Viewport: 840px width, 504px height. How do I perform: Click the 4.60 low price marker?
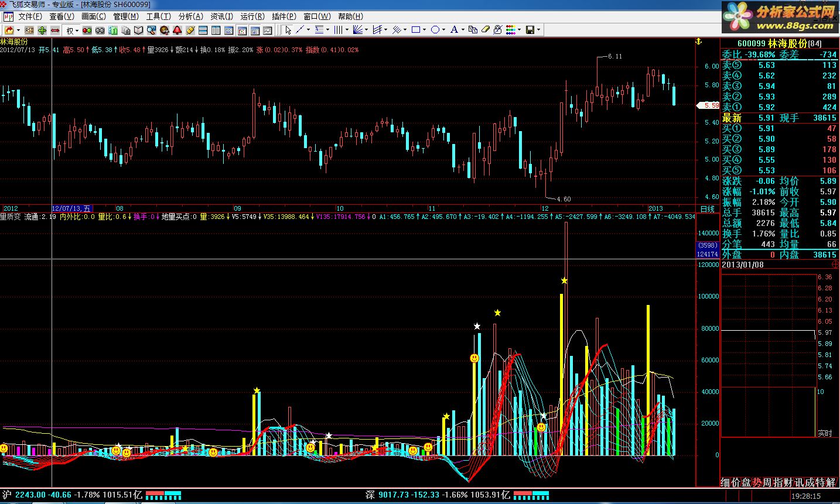564,199
